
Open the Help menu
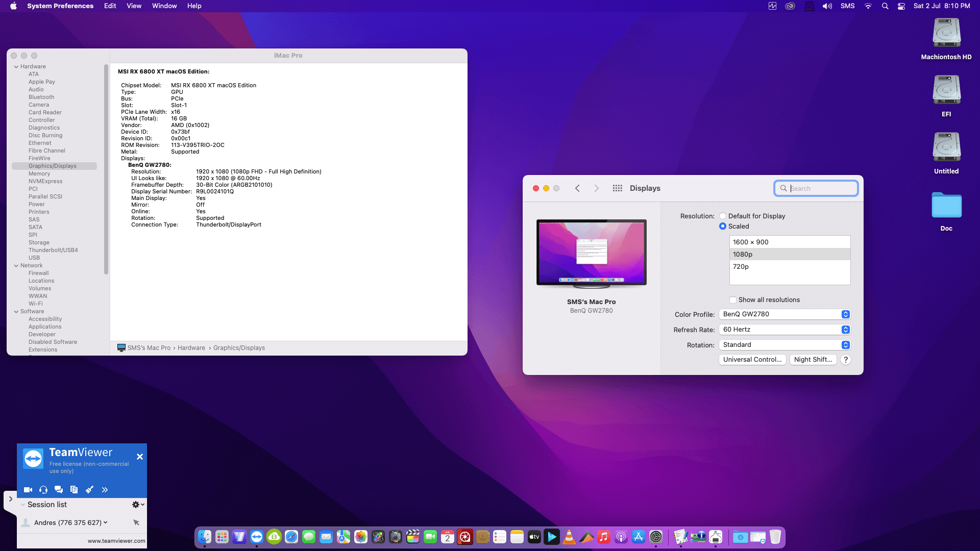tap(194, 6)
